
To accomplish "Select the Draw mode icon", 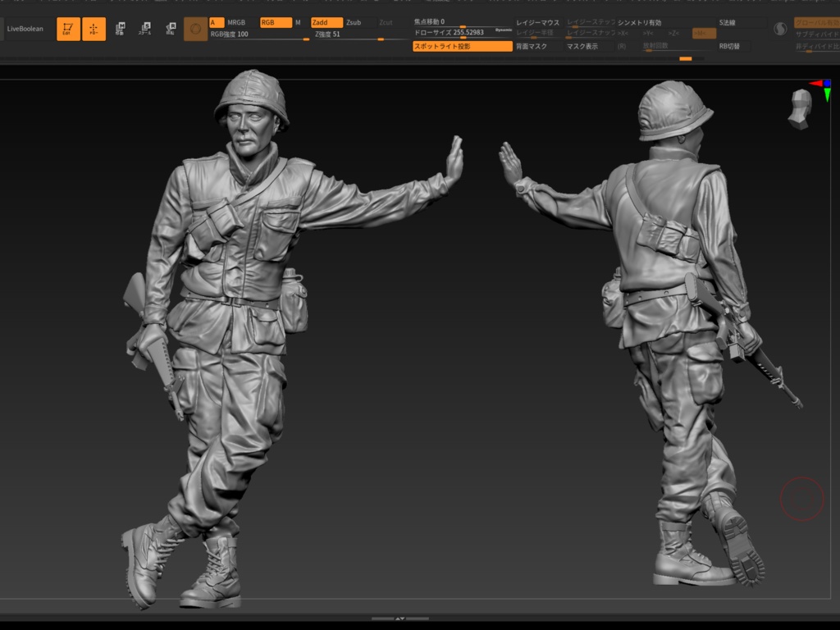I will tap(94, 30).
